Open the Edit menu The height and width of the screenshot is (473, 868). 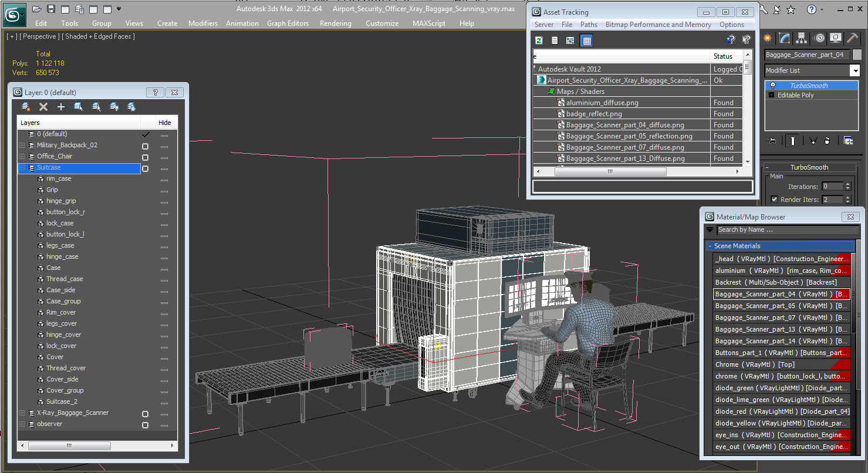(x=41, y=23)
